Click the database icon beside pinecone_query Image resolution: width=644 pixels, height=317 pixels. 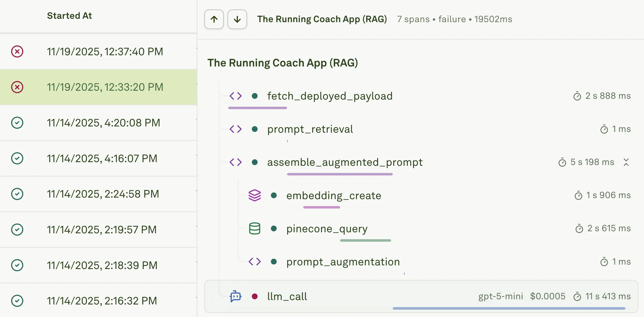pyautogui.click(x=254, y=229)
